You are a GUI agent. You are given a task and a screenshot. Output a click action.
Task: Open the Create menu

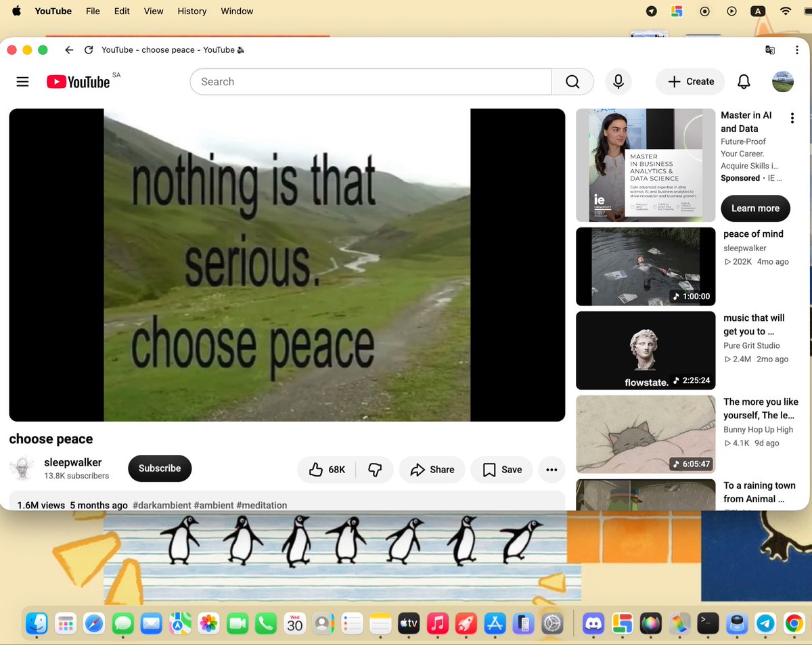point(690,82)
